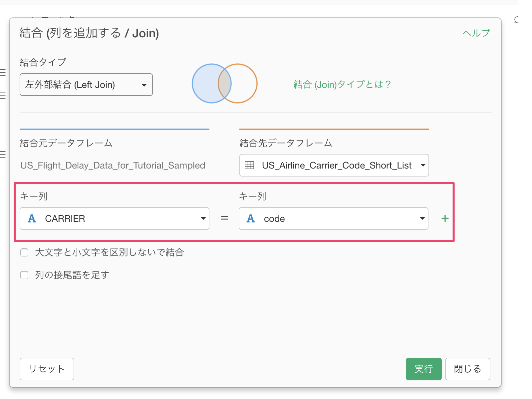
Task: Enable the 列の接尾語を足す checkbox
Action: [x=24, y=275]
